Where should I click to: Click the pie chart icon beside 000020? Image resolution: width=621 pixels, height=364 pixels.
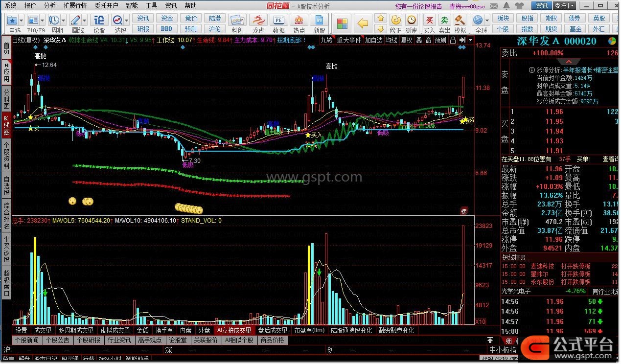pyautogui.click(x=612, y=41)
